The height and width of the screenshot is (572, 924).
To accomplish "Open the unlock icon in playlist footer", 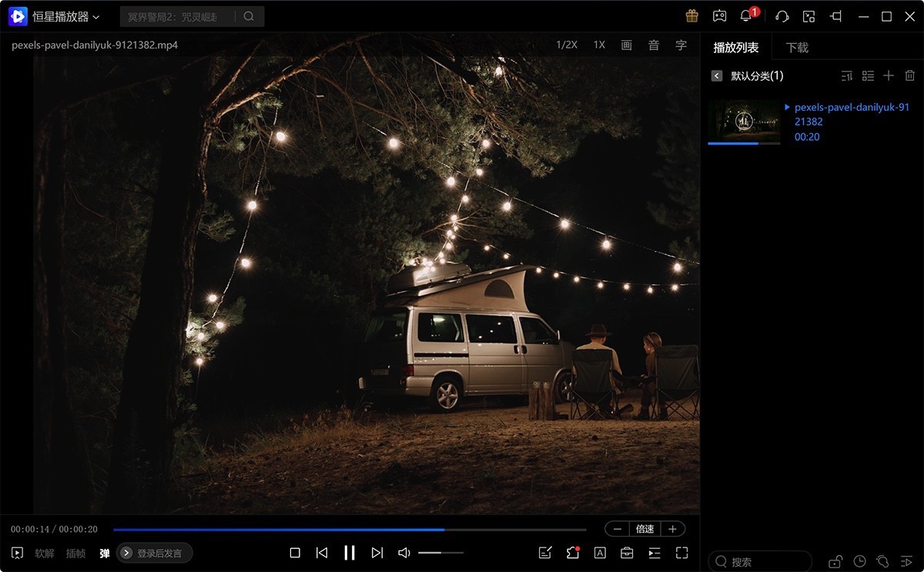I will pos(835,561).
